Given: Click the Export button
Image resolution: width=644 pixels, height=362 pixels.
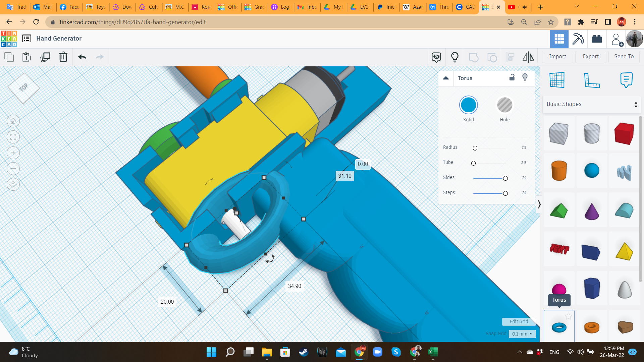Looking at the screenshot, I should [x=590, y=56].
